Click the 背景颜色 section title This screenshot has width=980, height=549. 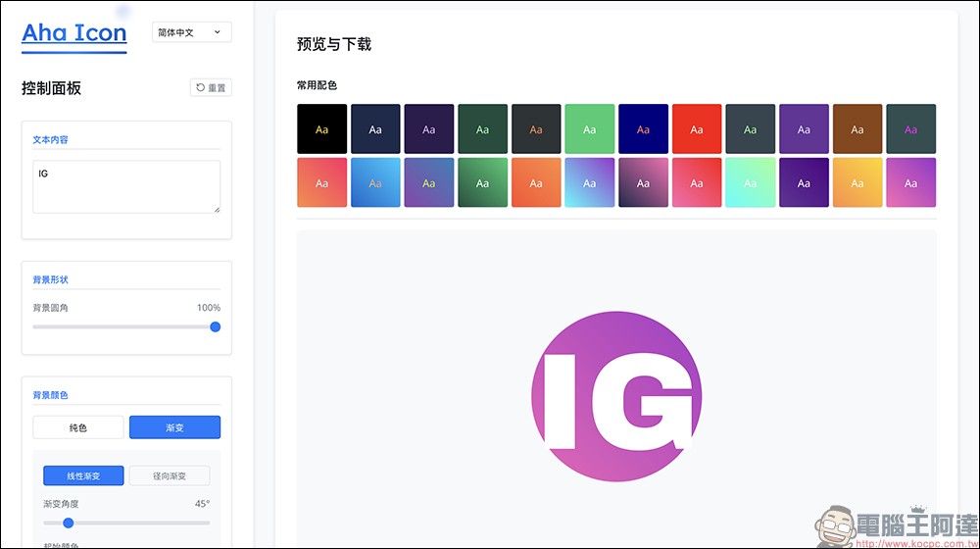pyautogui.click(x=51, y=395)
